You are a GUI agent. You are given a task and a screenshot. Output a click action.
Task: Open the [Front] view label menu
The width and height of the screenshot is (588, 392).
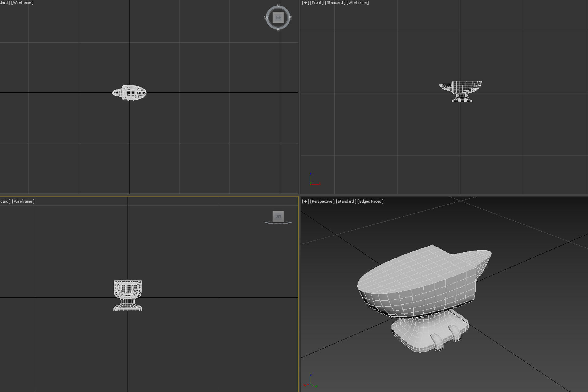(x=317, y=2)
